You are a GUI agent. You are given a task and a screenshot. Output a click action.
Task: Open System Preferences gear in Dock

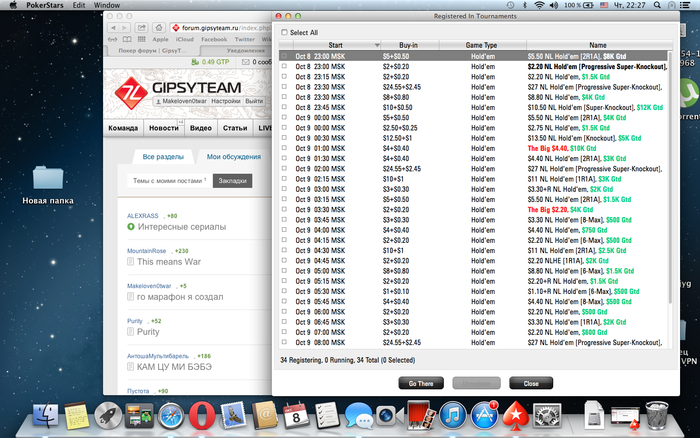547,416
